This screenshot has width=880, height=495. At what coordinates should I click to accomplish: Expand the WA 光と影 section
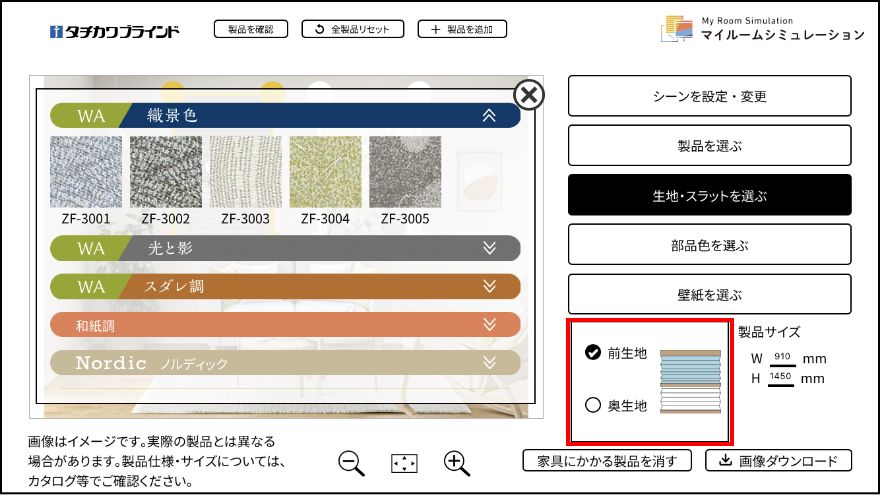click(x=285, y=248)
